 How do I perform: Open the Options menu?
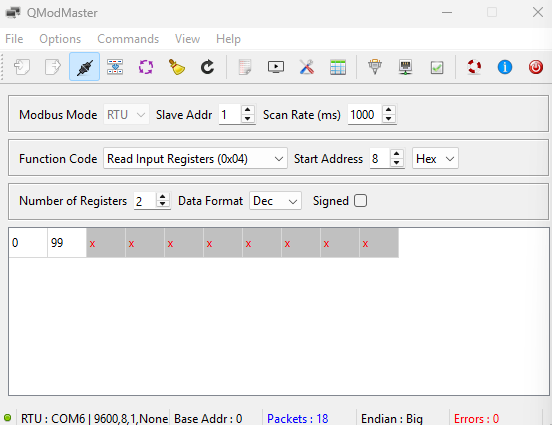coord(60,39)
